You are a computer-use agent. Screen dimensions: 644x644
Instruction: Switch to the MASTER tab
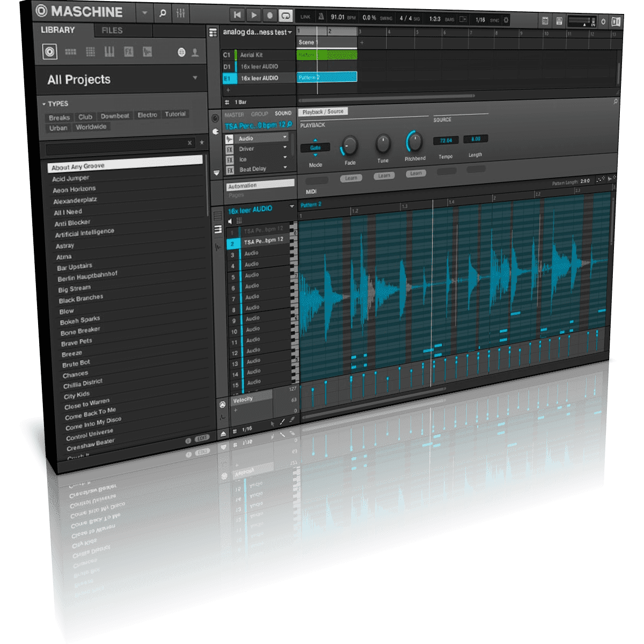(x=234, y=114)
